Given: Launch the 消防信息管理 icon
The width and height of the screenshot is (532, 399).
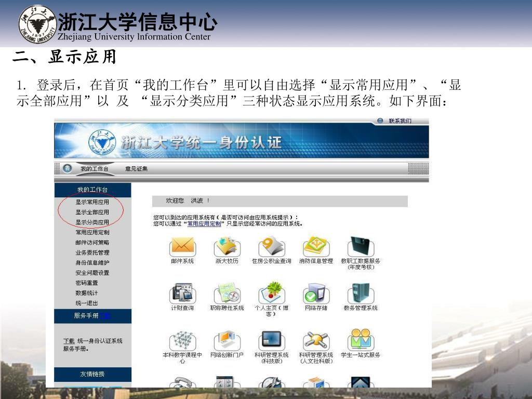Looking at the screenshot, I should pyautogui.click(x=316, y=247).
